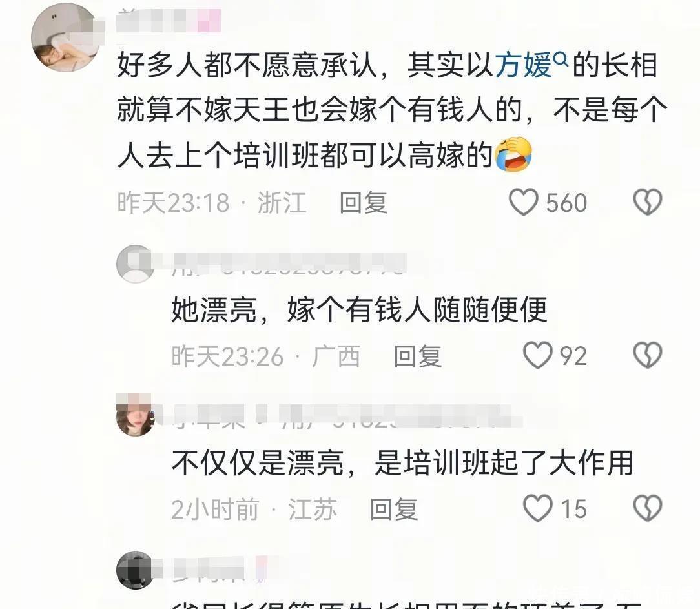This screenshot has height=609, width=700.
Task: Tap broken heart on the Guangxi reply
Action: tap(647, 355)
